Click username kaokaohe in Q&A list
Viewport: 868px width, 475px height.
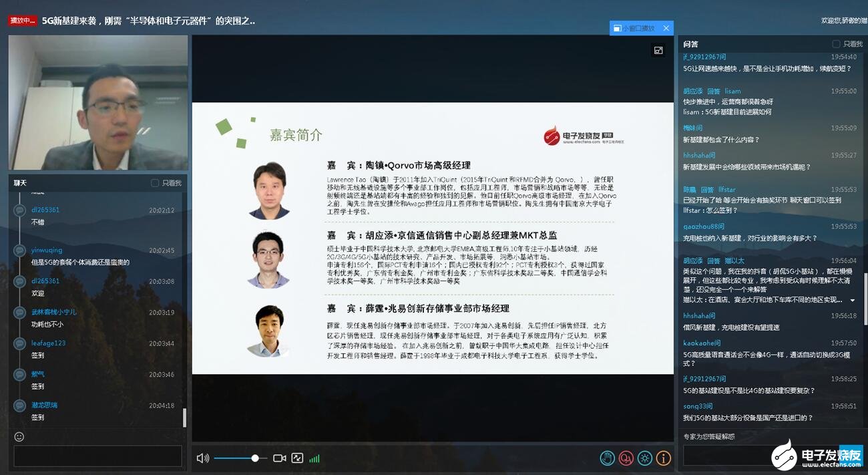[702, 343]
